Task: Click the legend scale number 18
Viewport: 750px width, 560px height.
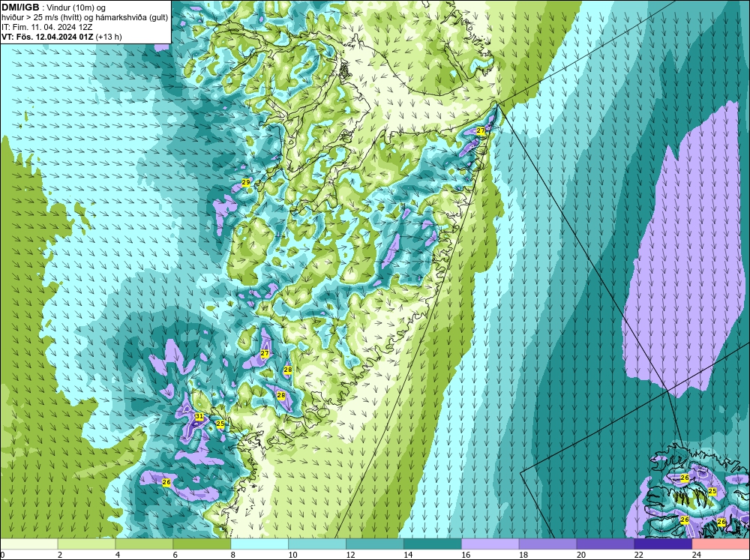Action: [x=523, y=555]
